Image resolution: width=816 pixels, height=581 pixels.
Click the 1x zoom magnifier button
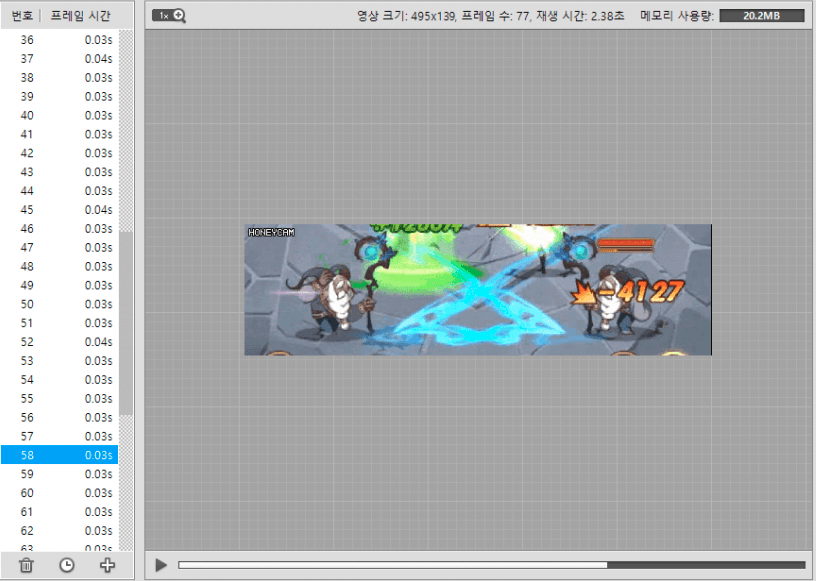(x=169, y=16)
